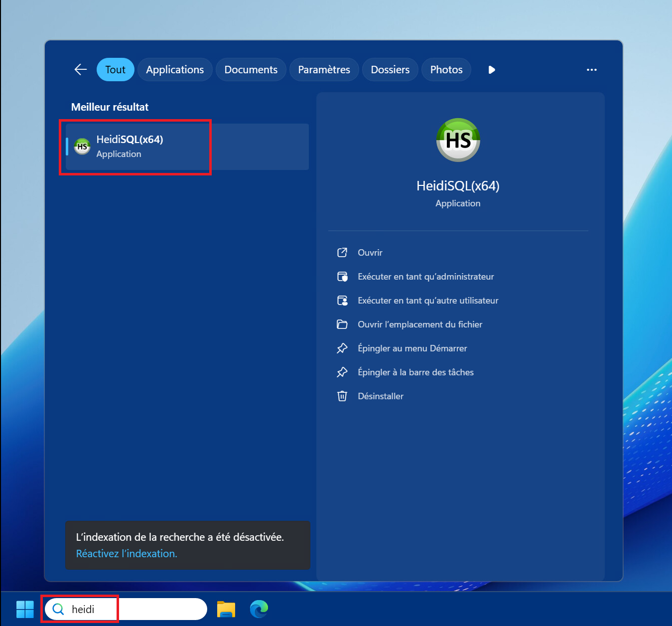Image resolution: width=672 pixels, height=626 pixels.
Task: Click the large HeidiSQL logo icon
Action: coord(458,140)
